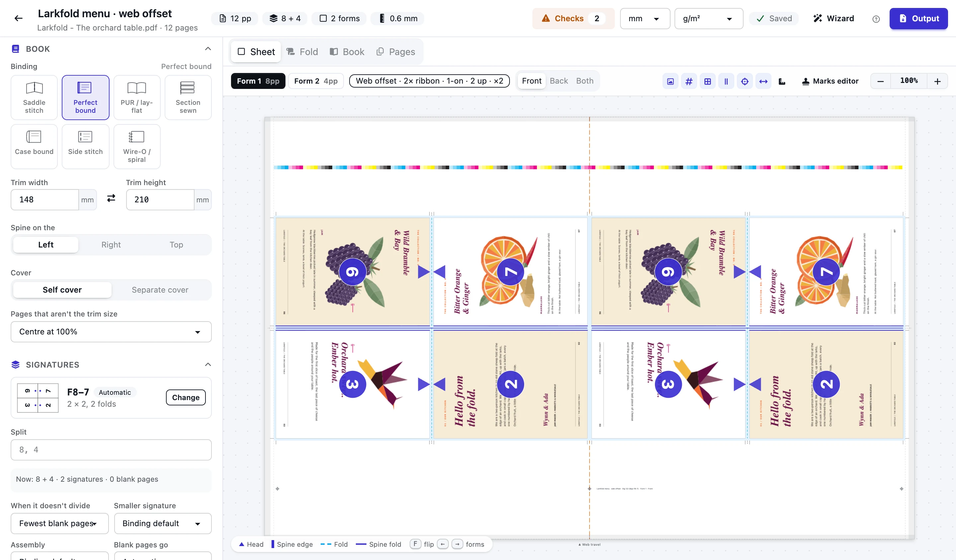Screen dimensions: 956x560
Task: Switch to the Fold tab
Action: tap(302, 51)
